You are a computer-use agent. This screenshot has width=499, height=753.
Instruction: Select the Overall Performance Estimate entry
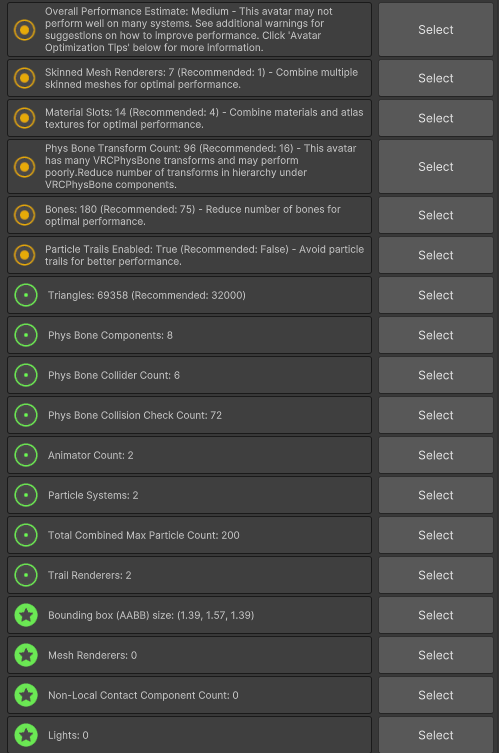436,30
